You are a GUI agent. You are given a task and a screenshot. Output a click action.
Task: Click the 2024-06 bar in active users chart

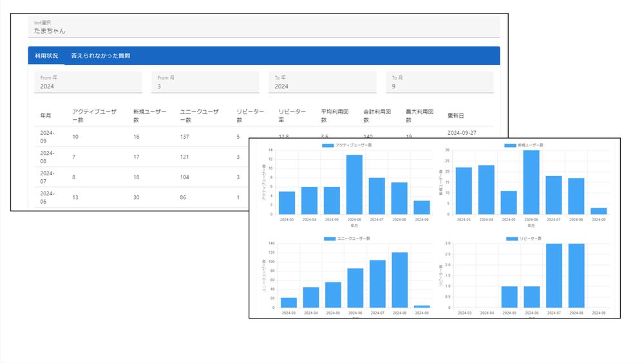pyautogui.click(x=354, y=184)
